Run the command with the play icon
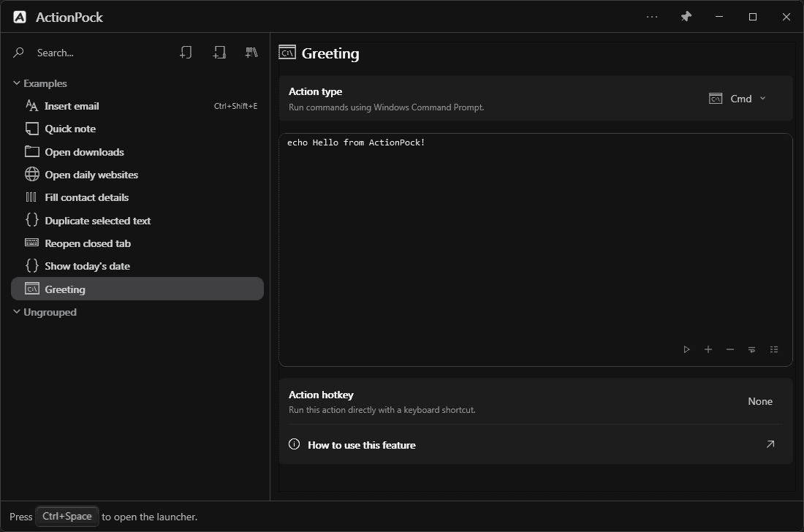The image size is (804, 532). click(686, 349)
